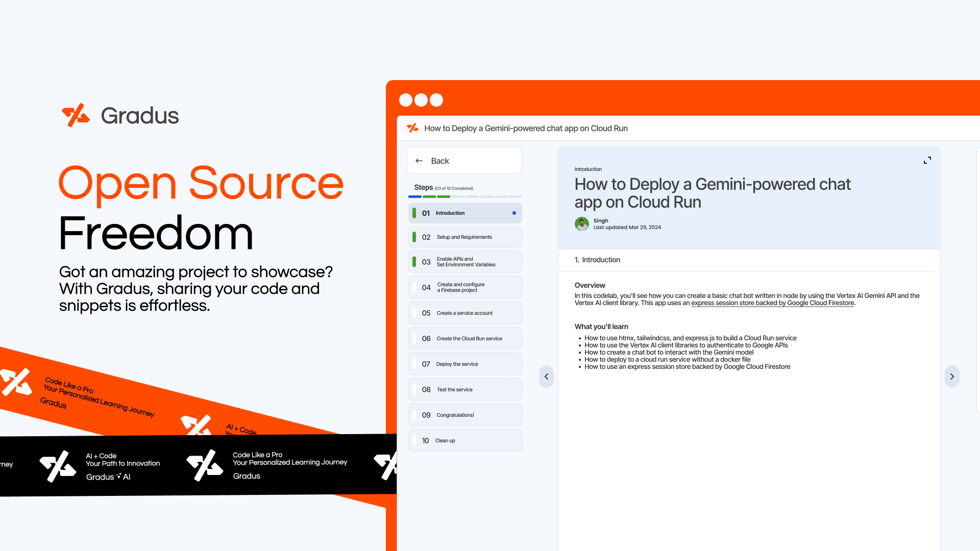
Task: Go to next step with right chevron
Action: pyautogui.click(x=952, y=377)
